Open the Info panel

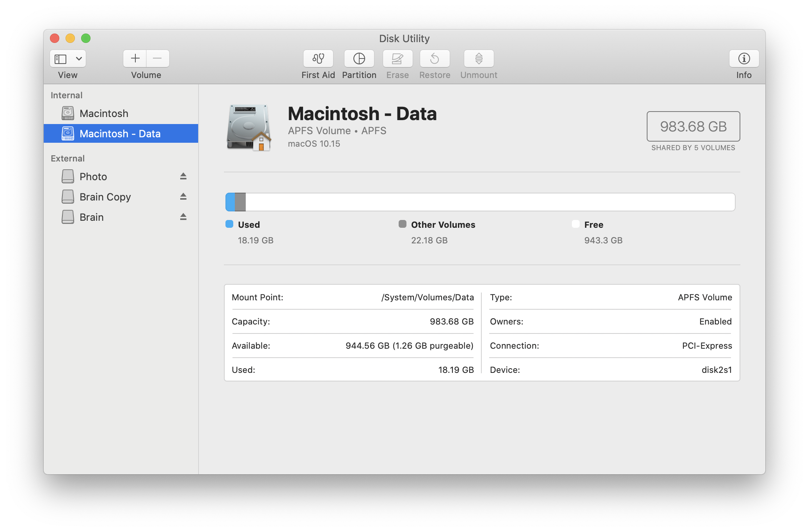tap(743, 59)
